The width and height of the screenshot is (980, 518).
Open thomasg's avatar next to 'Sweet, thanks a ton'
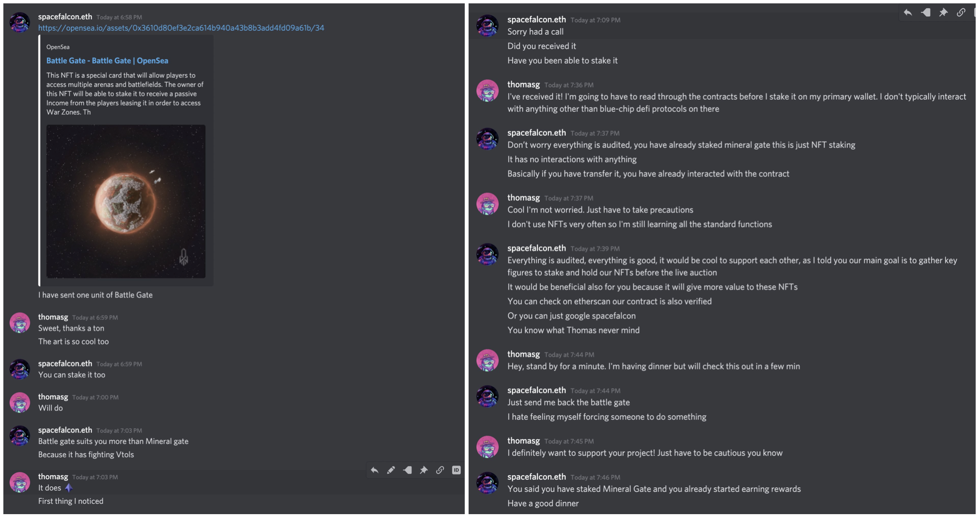click(20, 323)
